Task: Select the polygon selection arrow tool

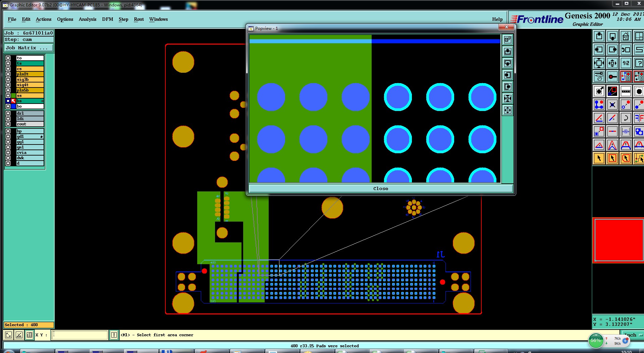Action: tap(626, 158)
